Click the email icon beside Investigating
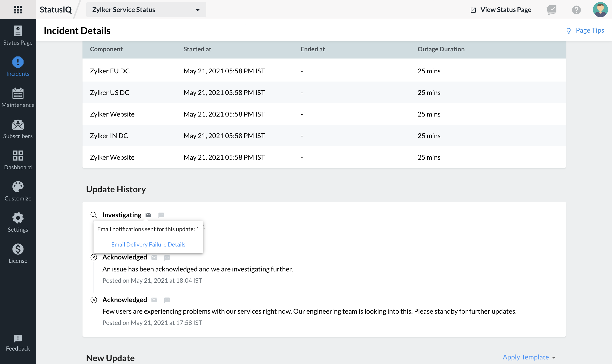Viewport: 612px width, 364px height. pos(148,215)
